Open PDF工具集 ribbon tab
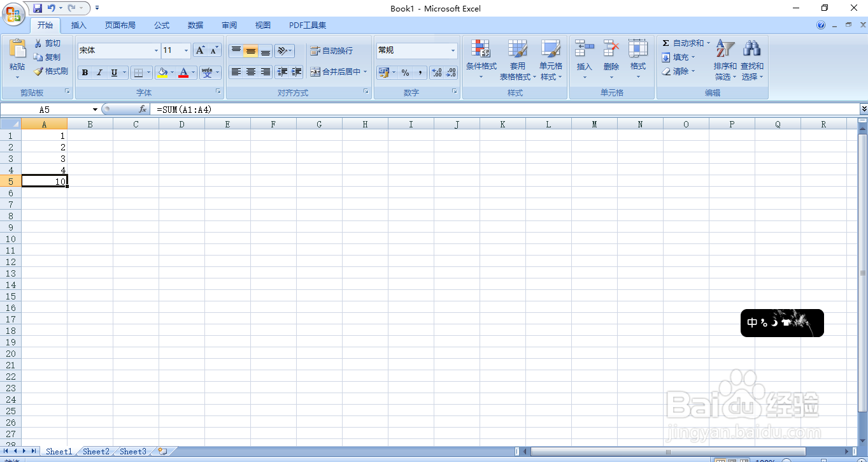868x462 pixels. (308, 25)
